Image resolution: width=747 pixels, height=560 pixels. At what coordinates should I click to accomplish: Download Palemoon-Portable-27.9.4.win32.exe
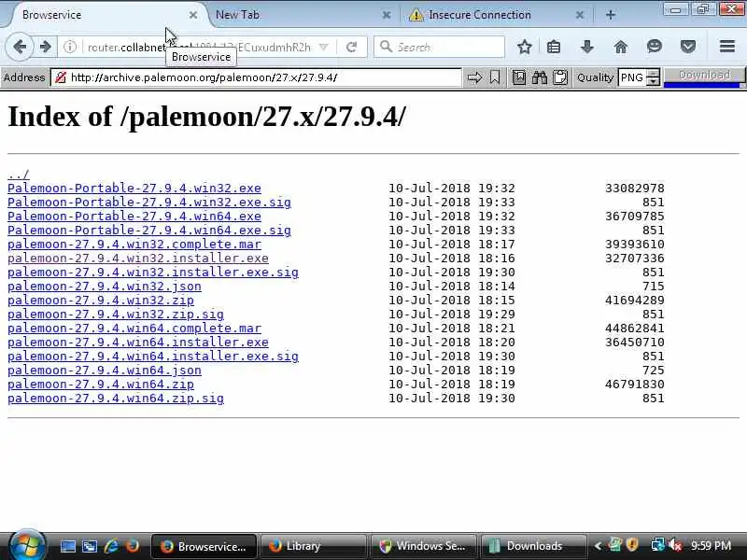pyautogui.click(x=134, y=189)
